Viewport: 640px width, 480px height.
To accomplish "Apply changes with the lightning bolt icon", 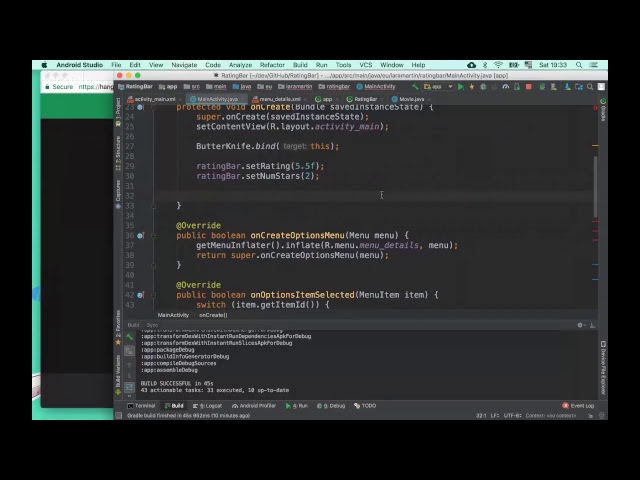I will pyautogui.click(x=472, y=87).
